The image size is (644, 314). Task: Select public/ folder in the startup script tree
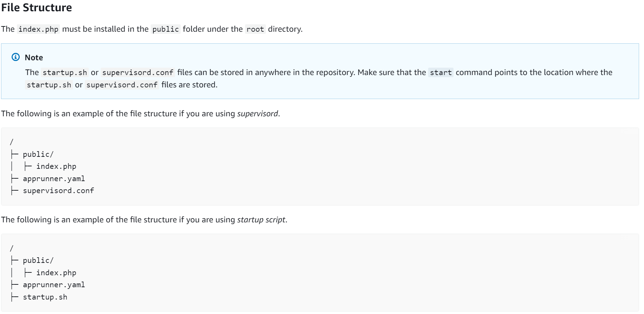point(38,260)
